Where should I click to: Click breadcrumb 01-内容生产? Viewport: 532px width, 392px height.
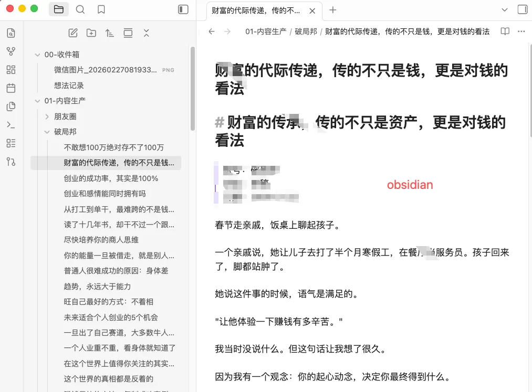coord(266,31)
